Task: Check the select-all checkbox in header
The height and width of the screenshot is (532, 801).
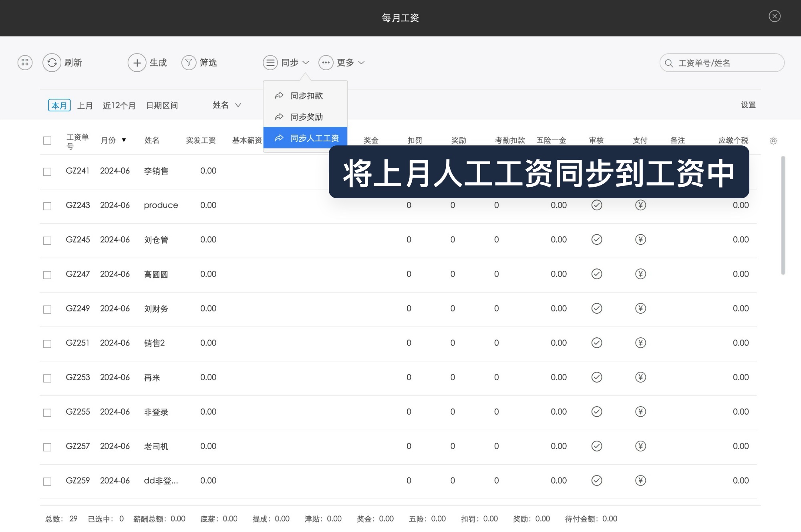Action: [x=47, y=141]
